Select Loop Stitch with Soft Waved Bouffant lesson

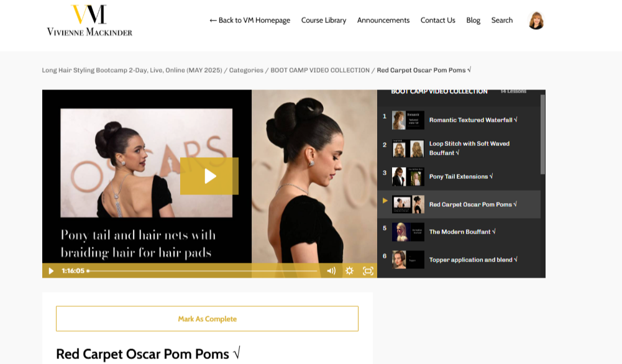[x=459, y=148]
